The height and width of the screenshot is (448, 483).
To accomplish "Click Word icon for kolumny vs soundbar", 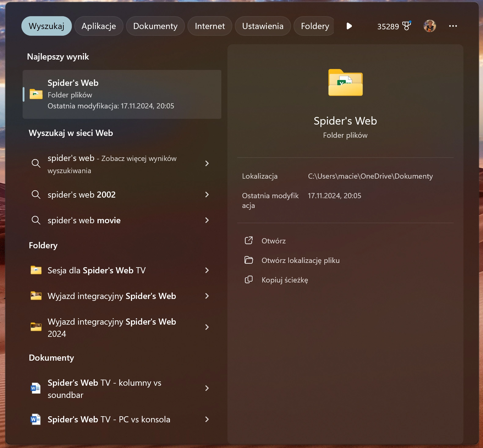I will [x=35, y=388].
